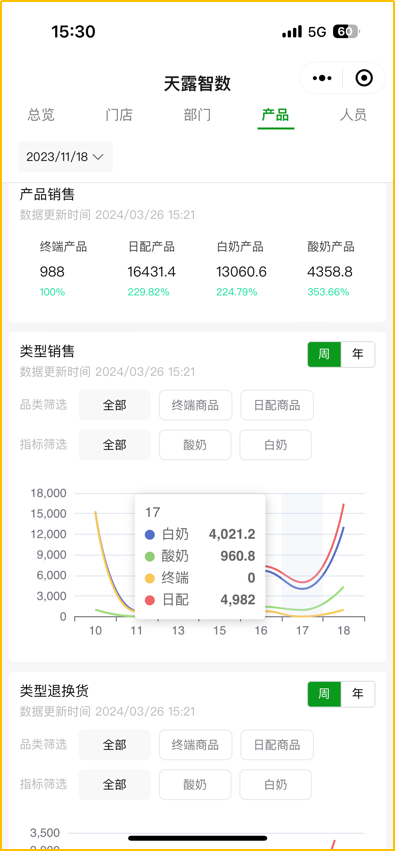Filter 类型退换货 by 日配商品
Image resolution: width=396 pixels, height=852 pixels.
[277, 744]
